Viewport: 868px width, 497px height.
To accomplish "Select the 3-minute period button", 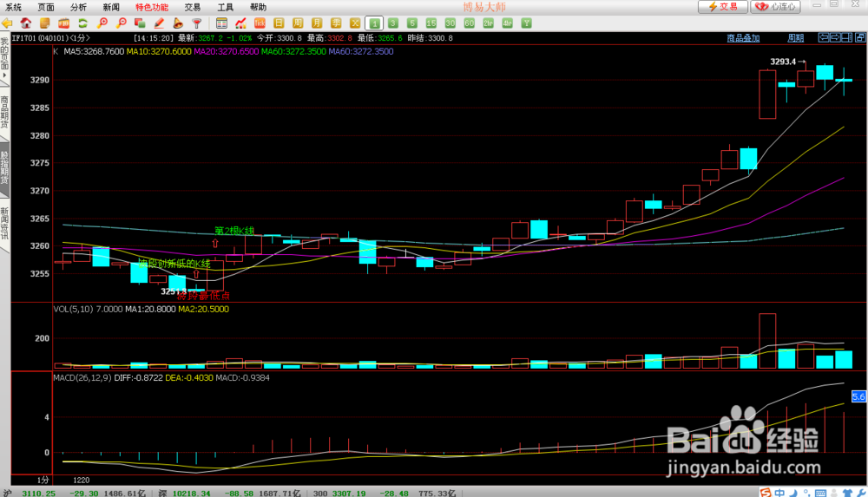I will coord(393,23).
